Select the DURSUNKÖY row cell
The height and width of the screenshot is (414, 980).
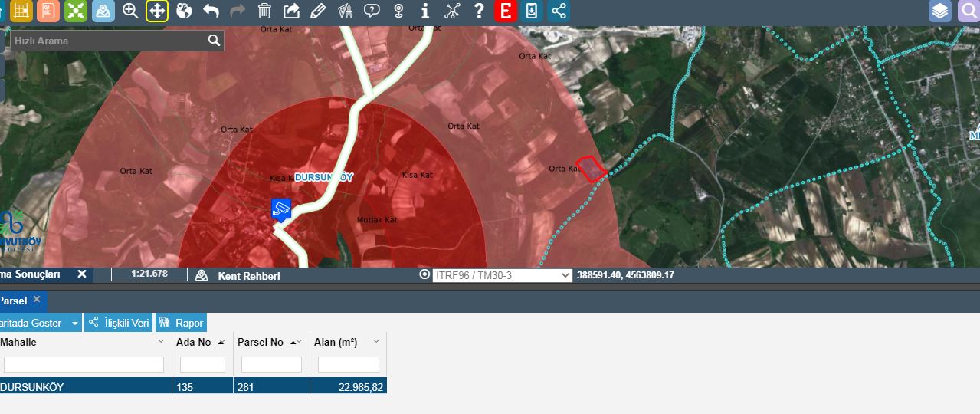click(86, 387)
